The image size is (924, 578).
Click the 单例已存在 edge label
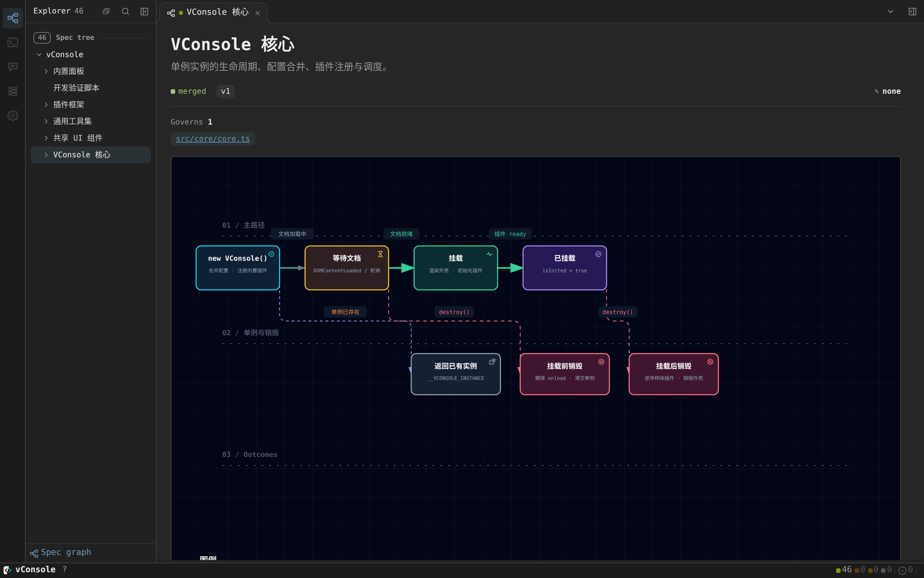(x=345, y=312)
